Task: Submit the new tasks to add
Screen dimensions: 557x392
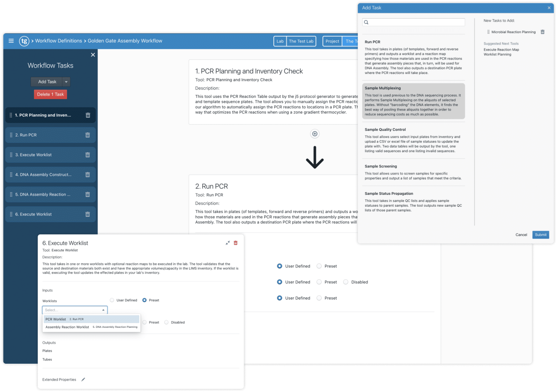Action: coord(540,235)
